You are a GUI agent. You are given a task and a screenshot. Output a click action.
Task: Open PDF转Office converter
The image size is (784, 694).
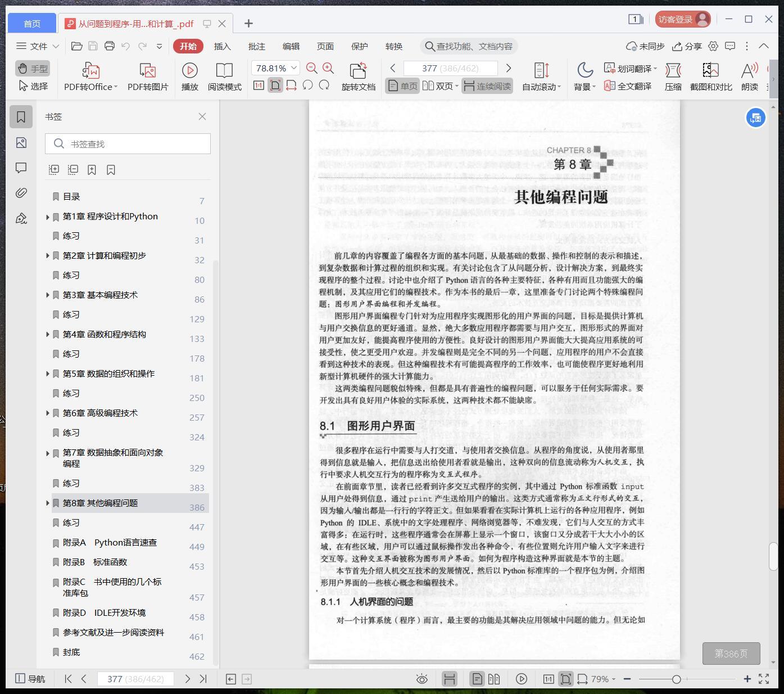coord(90,76)
